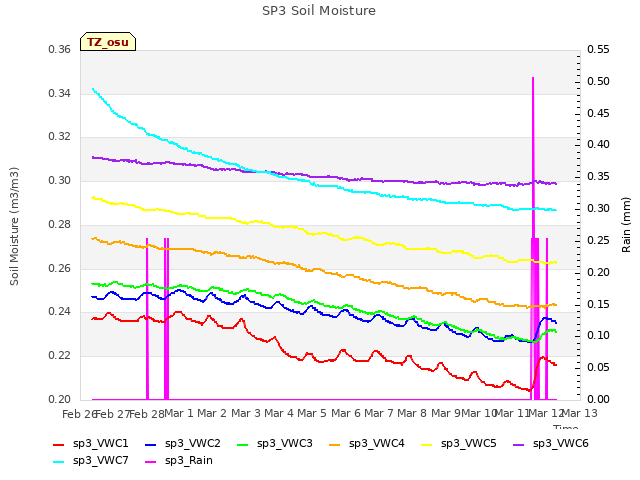Click the Soil Moisture (m3/m3) axis label
Image resolution: width=640 pixels, height=480 pixels.
point(14,226)
